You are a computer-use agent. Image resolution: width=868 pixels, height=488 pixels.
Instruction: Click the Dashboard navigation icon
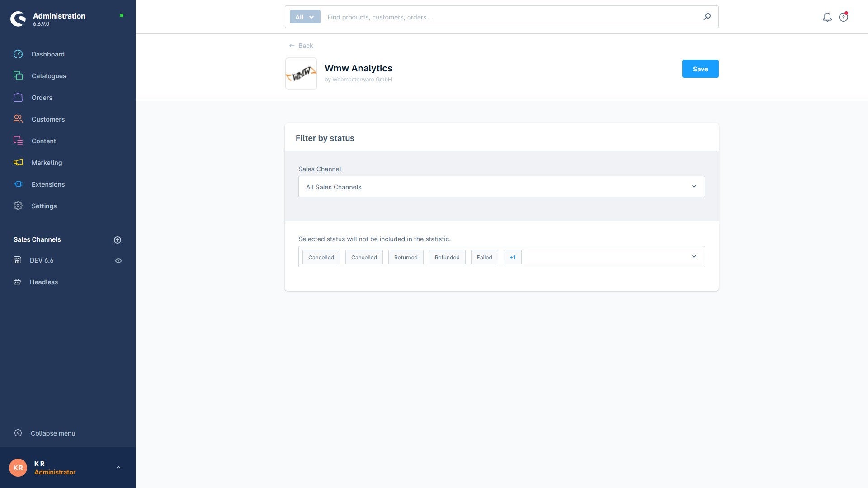[18, 54]
